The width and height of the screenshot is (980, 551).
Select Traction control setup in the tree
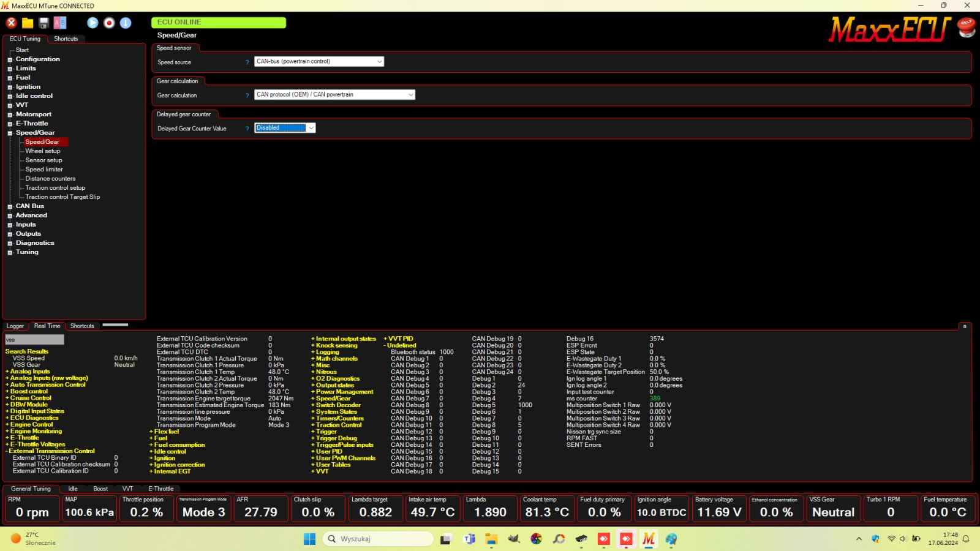tap(55, 187)
